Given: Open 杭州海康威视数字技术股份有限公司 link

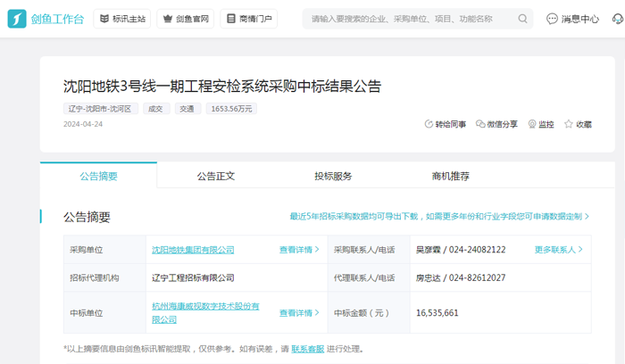Looking at the screenshot, I should pyautogui.click(x=205, y=312).
